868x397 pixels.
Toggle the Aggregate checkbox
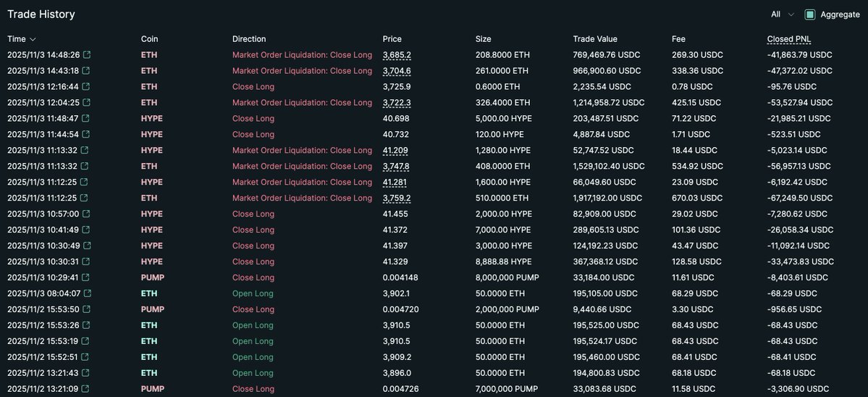click(x=810, y=14)
